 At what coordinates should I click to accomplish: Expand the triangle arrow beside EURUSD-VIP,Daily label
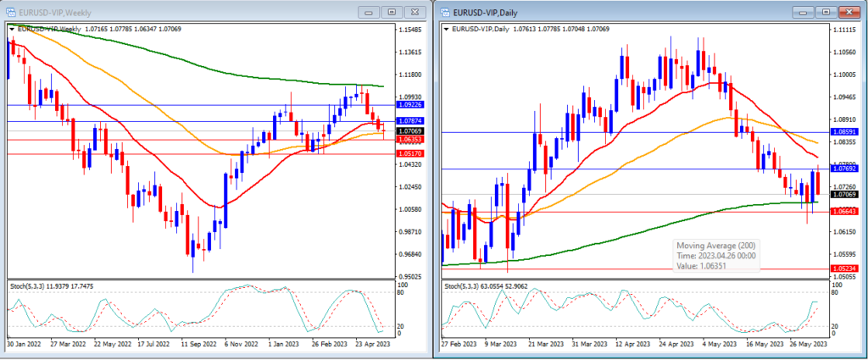click(x=446, y=29)
